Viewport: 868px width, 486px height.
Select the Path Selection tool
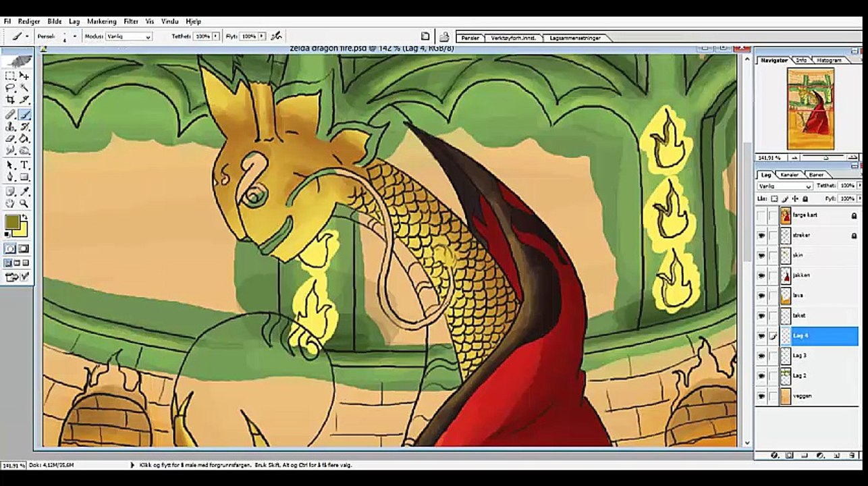(x=10, y=165)
